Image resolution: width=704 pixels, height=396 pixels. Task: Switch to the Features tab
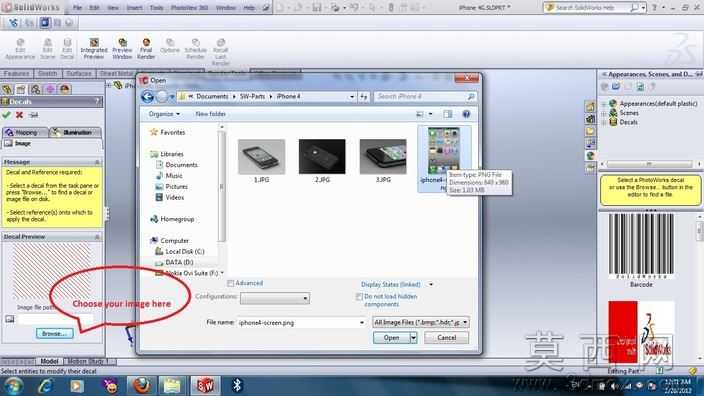point(17,73)
